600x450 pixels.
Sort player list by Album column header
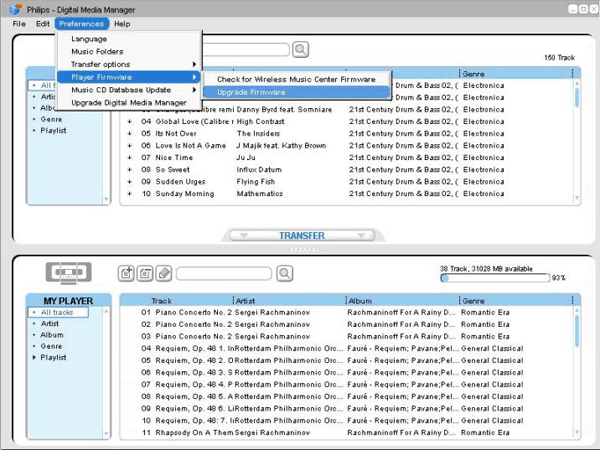(x=360, y=301)
